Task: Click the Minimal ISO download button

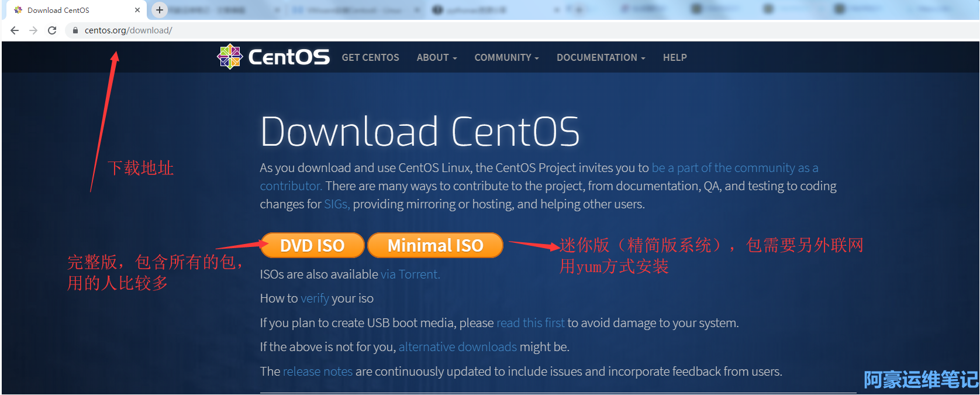Action: [x=435, y=245]
